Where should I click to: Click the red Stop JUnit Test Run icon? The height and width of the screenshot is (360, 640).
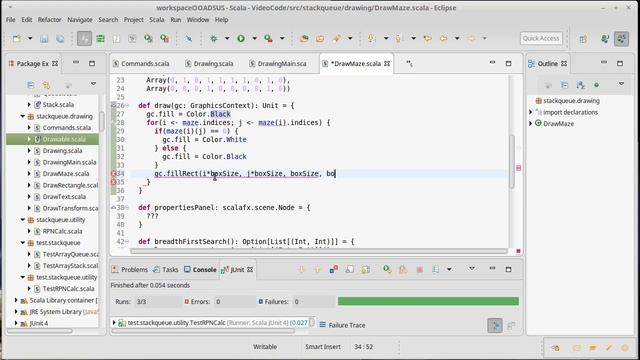[x=420, y=269]
